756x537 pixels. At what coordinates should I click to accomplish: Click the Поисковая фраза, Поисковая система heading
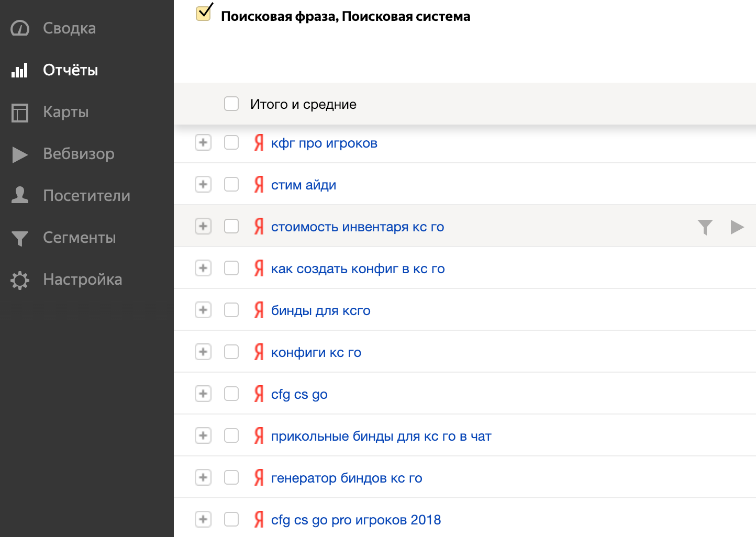point(346,16)
